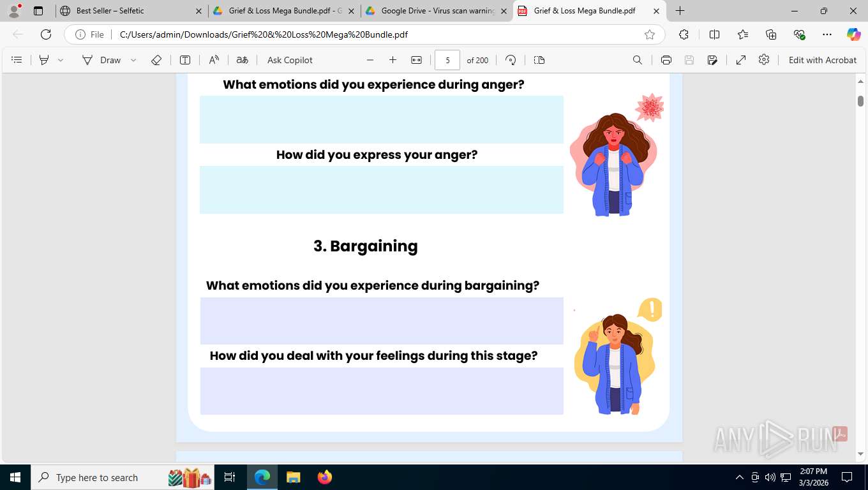The width and height of the screenshot is (868, 490).
Task: Open the PDF table of contents panel
Action: click(17, 60)
